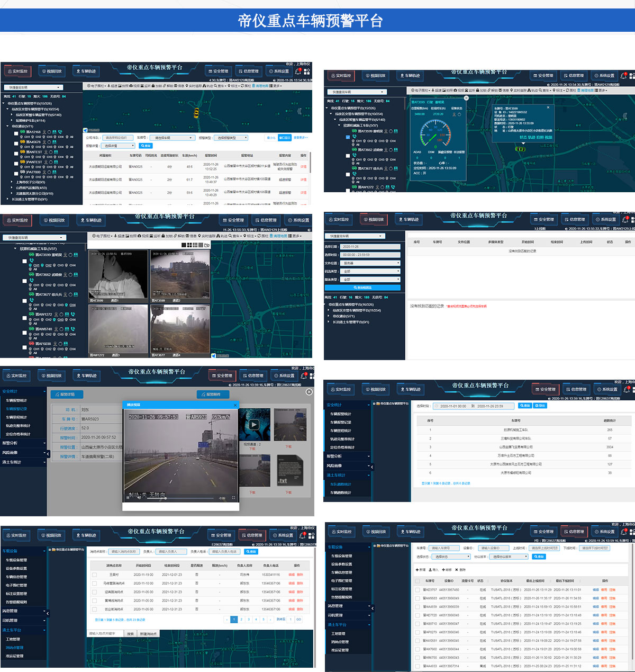Select the 晋AM9683 row checkbox in the device table
Image resolution: width=635 pixels, height=672 pixels.
coord(418,598)
